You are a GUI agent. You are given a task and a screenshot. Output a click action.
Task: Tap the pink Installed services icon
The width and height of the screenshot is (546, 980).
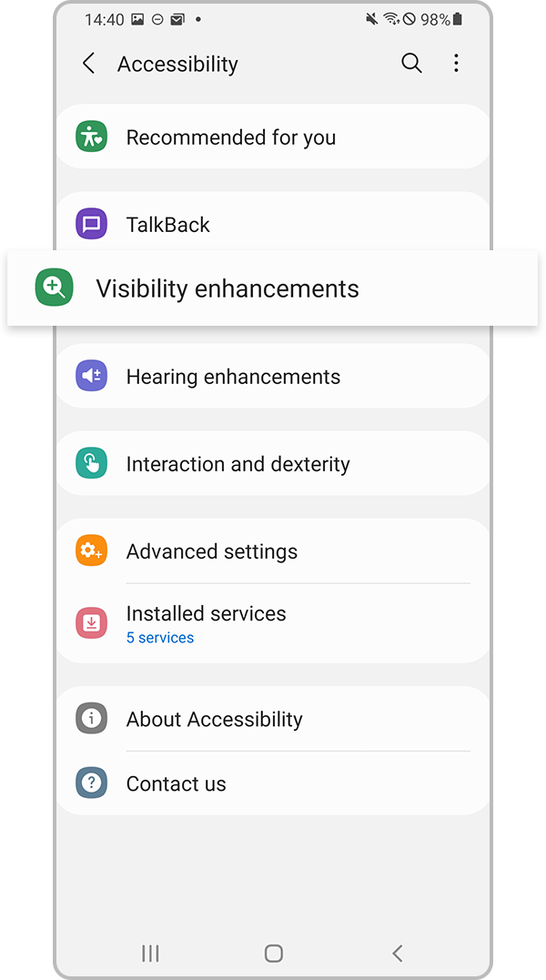click(91, 623)
